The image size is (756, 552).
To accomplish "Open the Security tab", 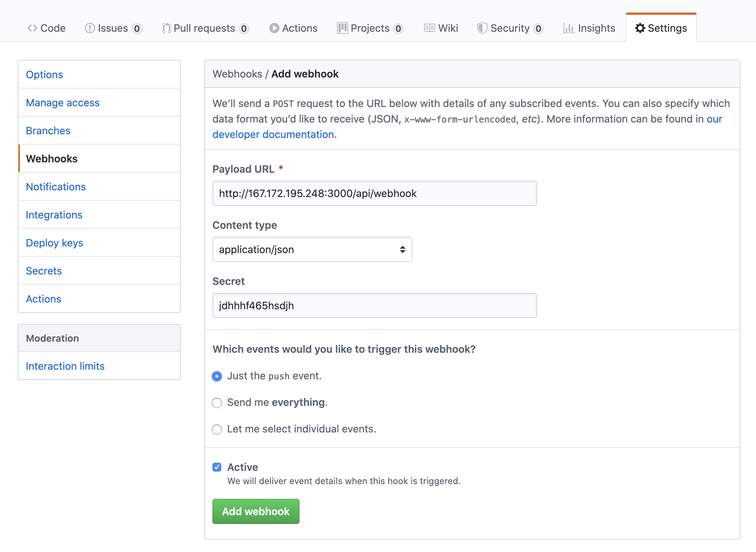I will pyautogui.click(x=510, y=28).
